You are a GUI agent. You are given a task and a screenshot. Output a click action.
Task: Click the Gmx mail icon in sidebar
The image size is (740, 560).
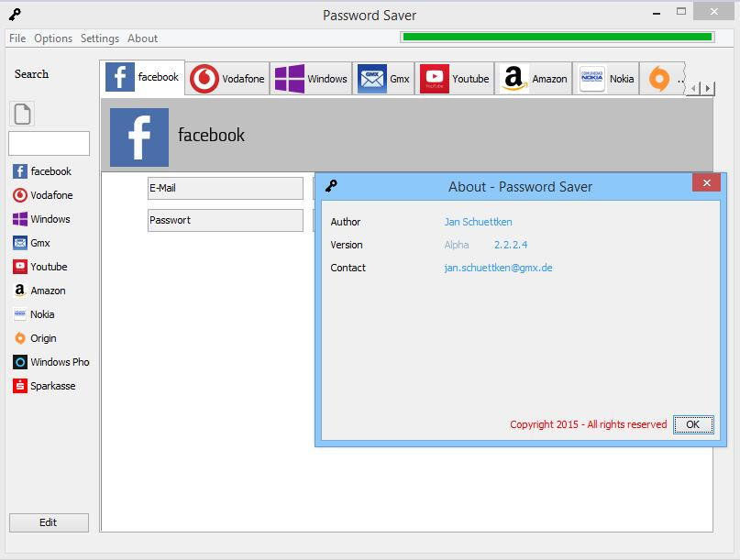pos(20,243)
